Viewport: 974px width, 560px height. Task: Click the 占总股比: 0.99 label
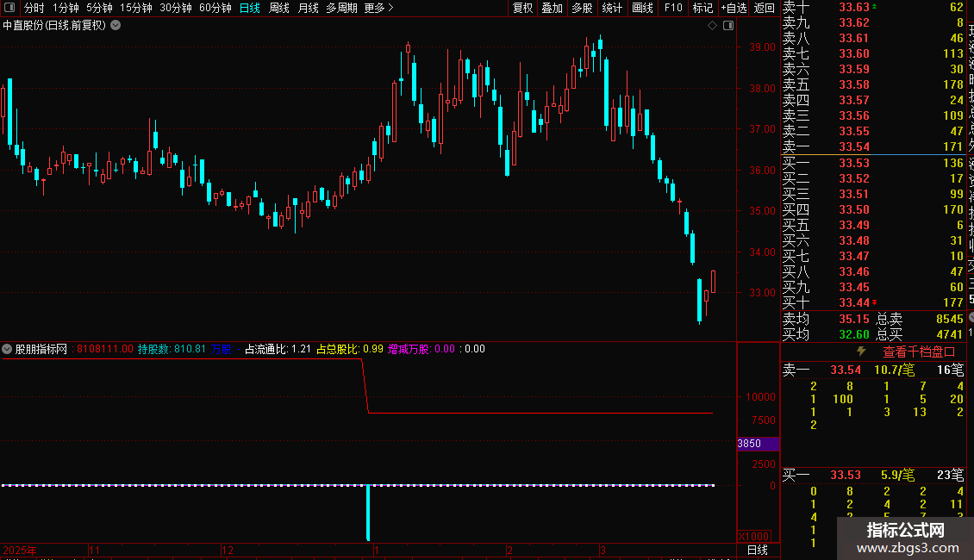[x=350, y=349]
